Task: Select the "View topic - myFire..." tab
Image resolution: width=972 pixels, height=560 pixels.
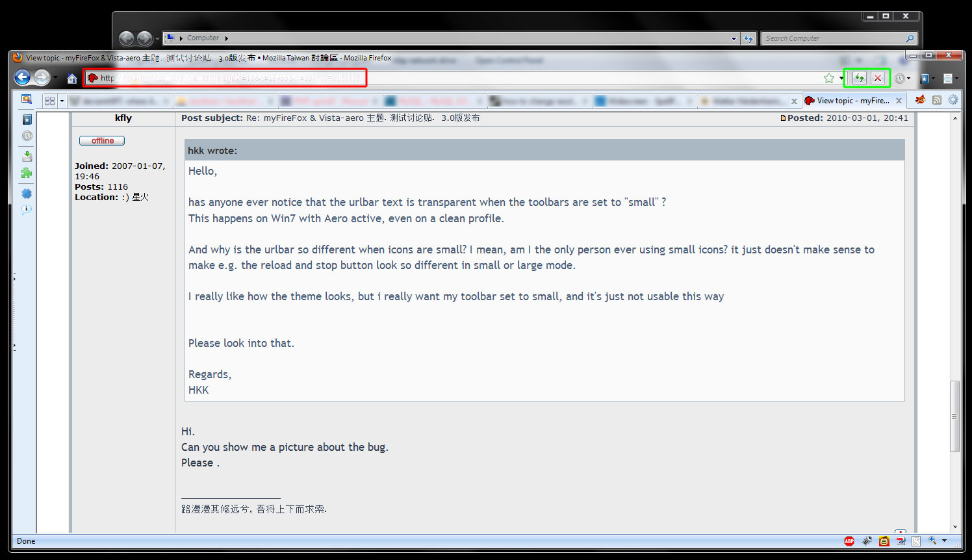Action: pyautogui.click(x=854, y=101)
